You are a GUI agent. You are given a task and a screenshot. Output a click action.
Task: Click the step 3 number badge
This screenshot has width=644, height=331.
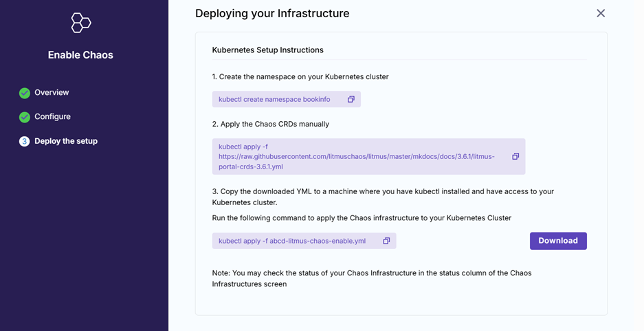coord(25,141)
